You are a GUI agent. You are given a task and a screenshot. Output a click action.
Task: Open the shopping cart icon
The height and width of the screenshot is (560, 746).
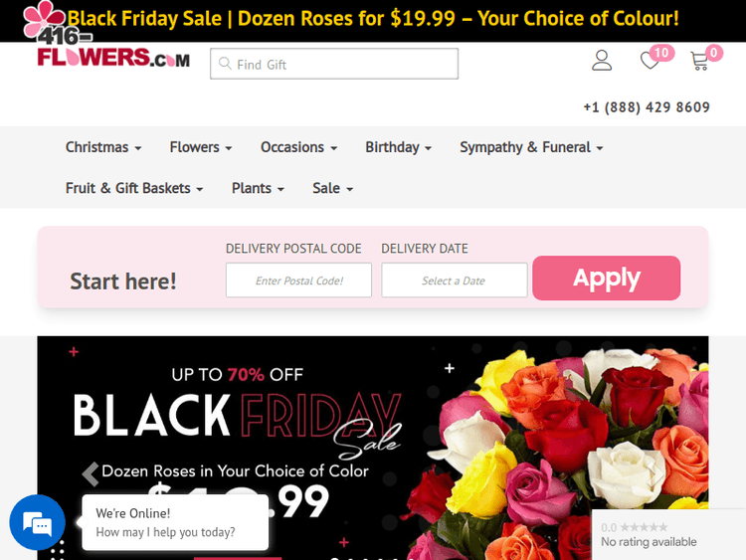(699, 61)
